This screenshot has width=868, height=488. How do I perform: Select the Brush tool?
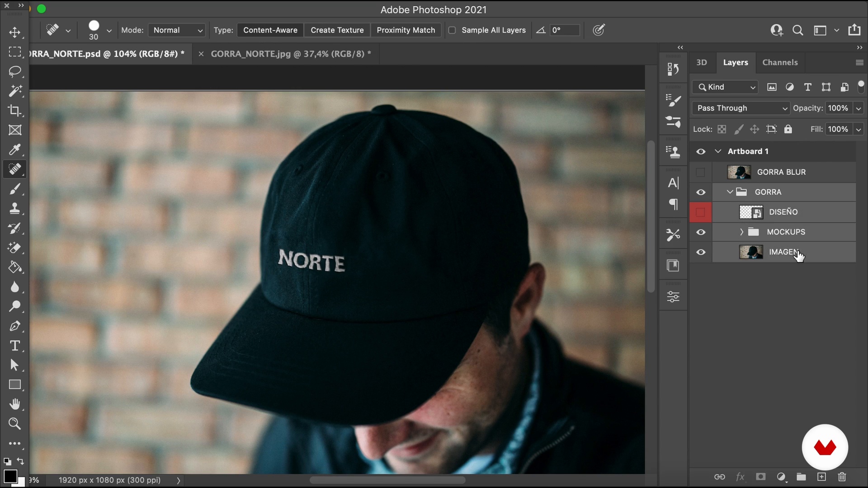pos(15,189)
